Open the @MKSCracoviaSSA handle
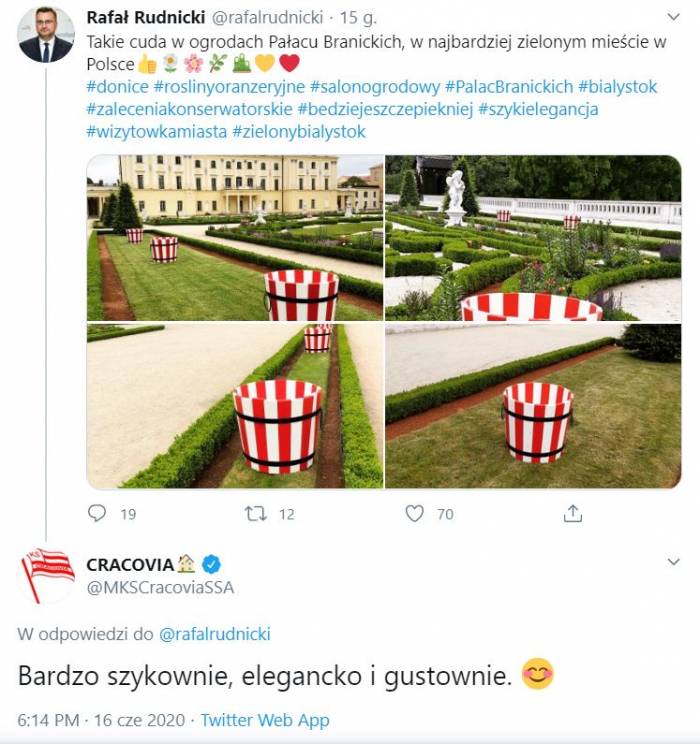 pyautogui.click(x=160, y=587)
